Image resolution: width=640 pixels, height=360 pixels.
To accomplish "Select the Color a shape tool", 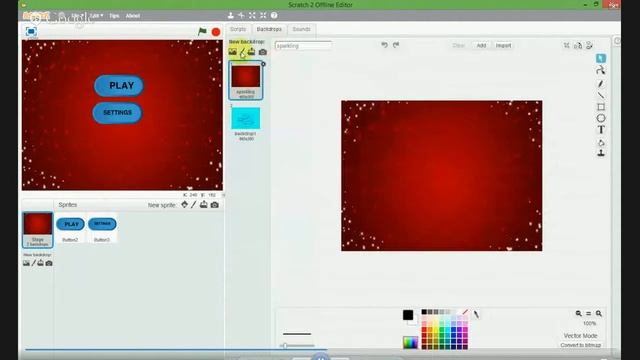I will (x=601, y=142).
